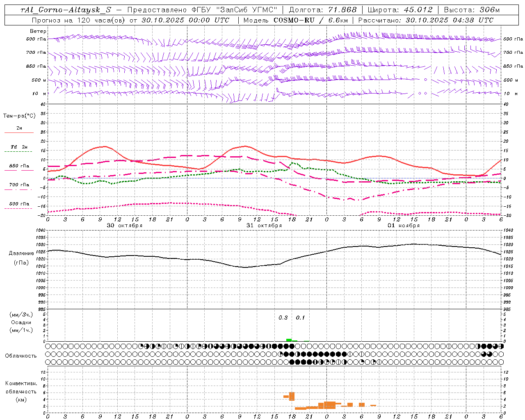Click the Td 2м dew point legend entry
525x420 pixels.
tap(19, 147)
